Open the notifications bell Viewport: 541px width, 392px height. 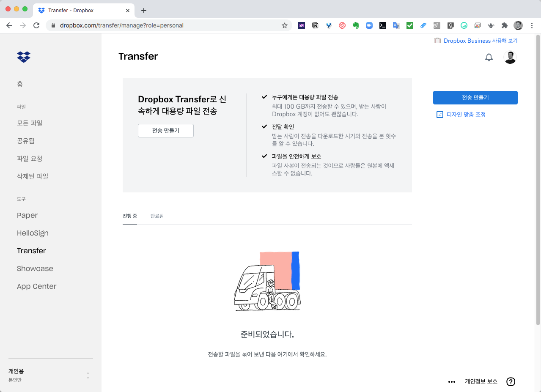[x=489, y=57]
